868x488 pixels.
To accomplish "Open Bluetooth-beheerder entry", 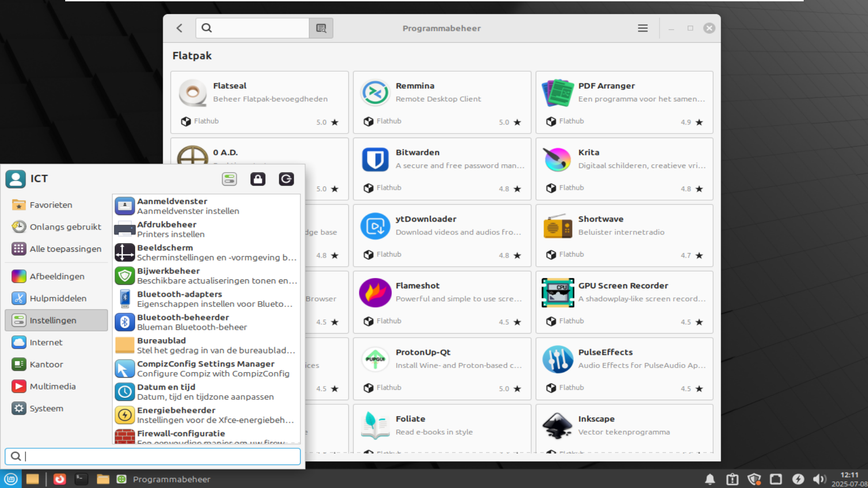I will pyautogui.click(x=206, y=322).
